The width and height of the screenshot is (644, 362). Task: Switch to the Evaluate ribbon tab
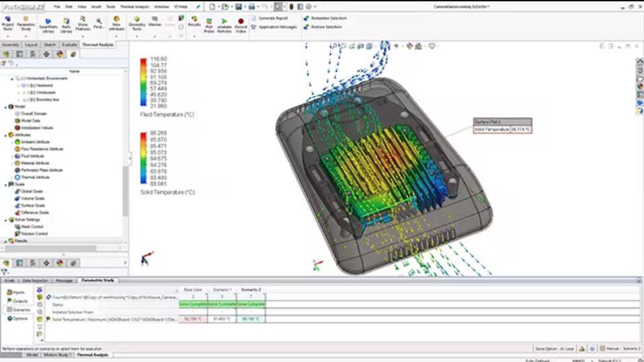tap(69, 44)
